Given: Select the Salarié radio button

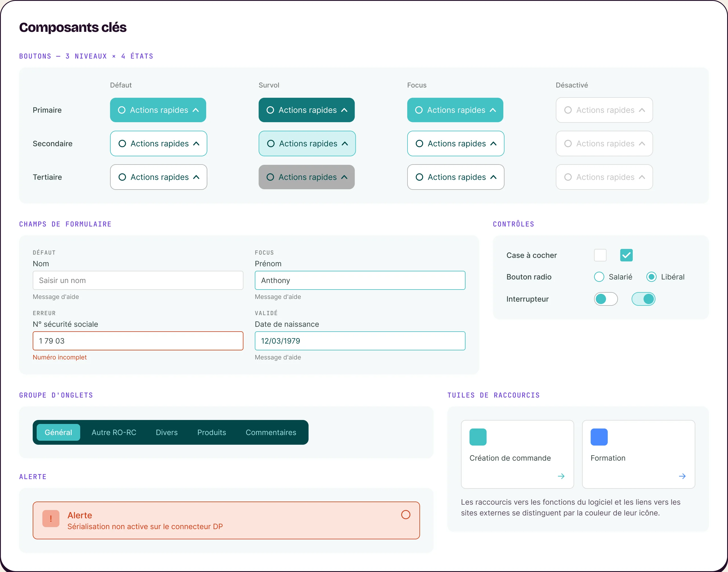Looking at the screenshot, I should click(x=599, y=277).
